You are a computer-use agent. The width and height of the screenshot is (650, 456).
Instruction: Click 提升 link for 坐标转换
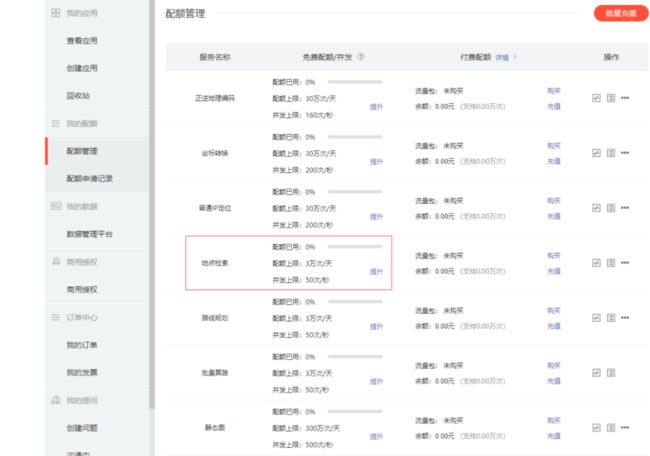376,162
